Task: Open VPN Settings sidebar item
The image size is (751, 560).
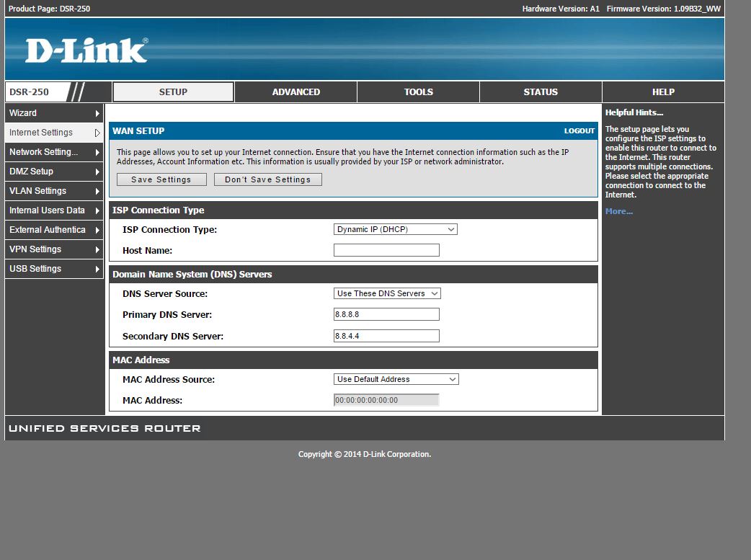Action: [54, 249]
